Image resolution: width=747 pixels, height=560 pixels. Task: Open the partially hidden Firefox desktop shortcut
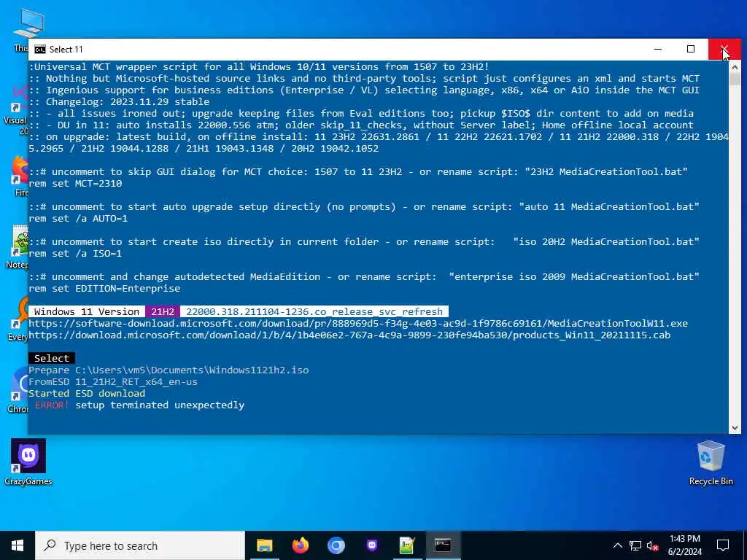20,176
